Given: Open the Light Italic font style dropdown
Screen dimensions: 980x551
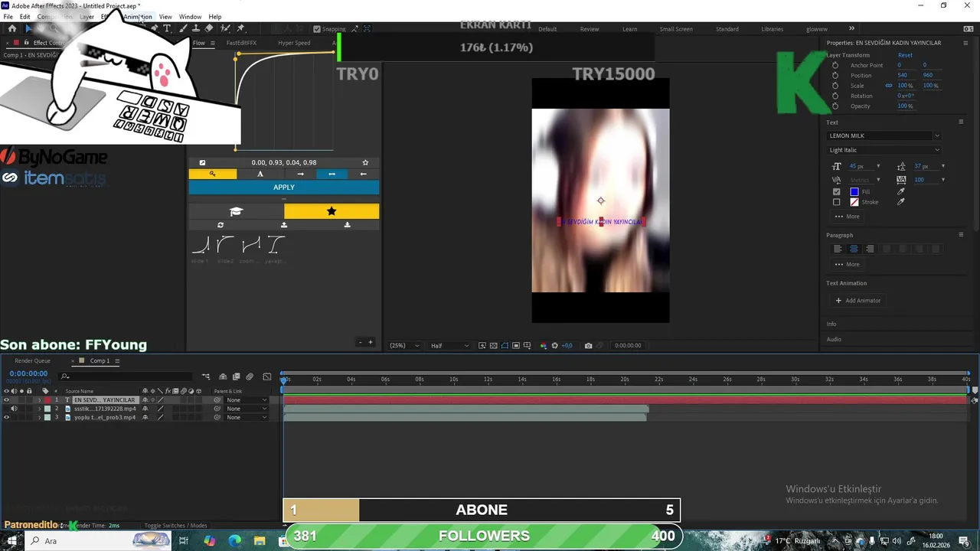Looking at the screenshot, I should pyautogui.click(x=884, y=150).
